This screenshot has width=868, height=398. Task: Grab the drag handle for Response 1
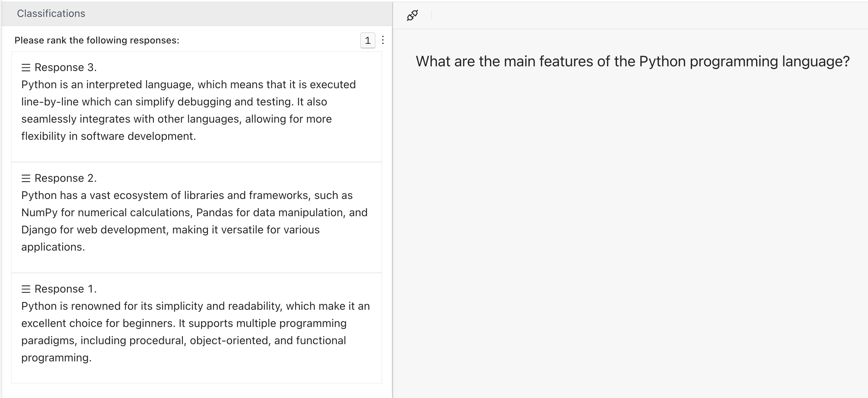26,289
